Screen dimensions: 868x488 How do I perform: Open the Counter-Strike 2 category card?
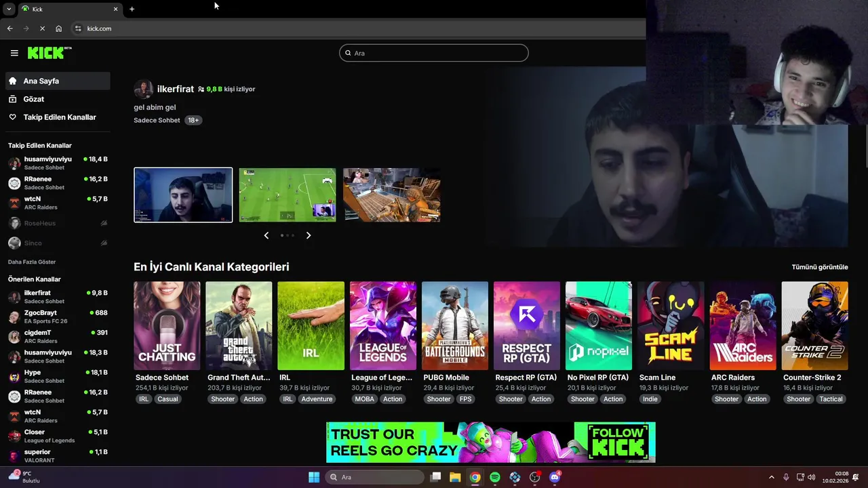(814, 326)
